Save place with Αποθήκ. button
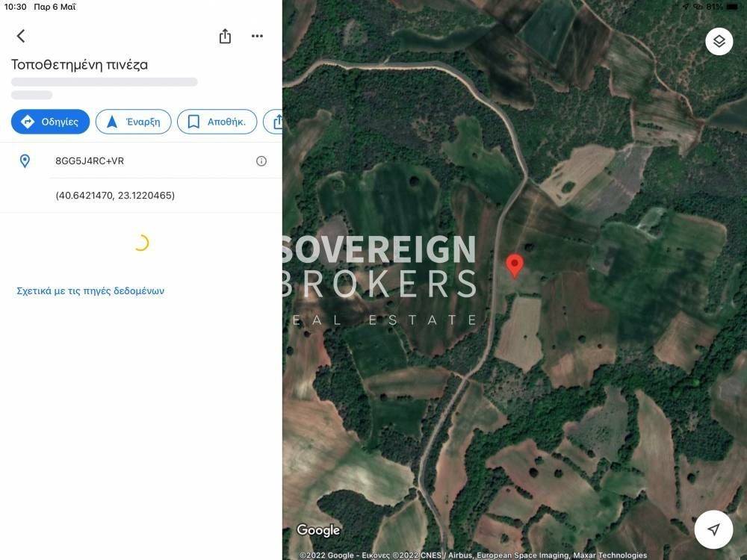Screen dimensions: 747x560 [217, 122]
